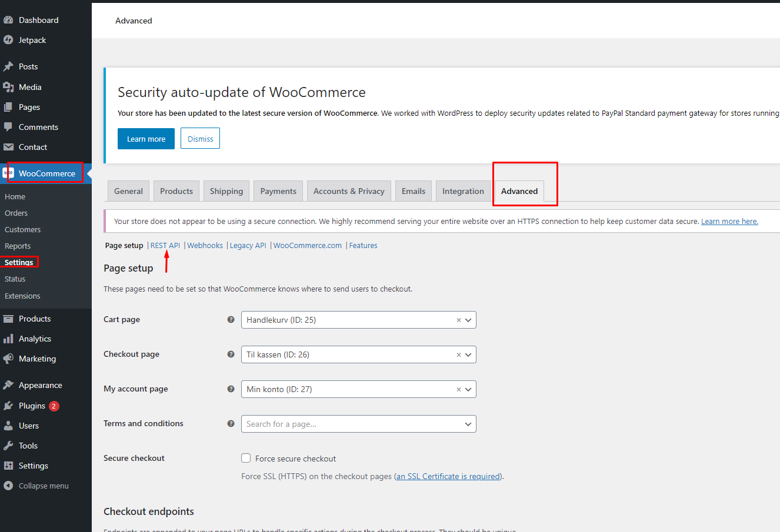Open WooCommerce Status submenu item

15,279
